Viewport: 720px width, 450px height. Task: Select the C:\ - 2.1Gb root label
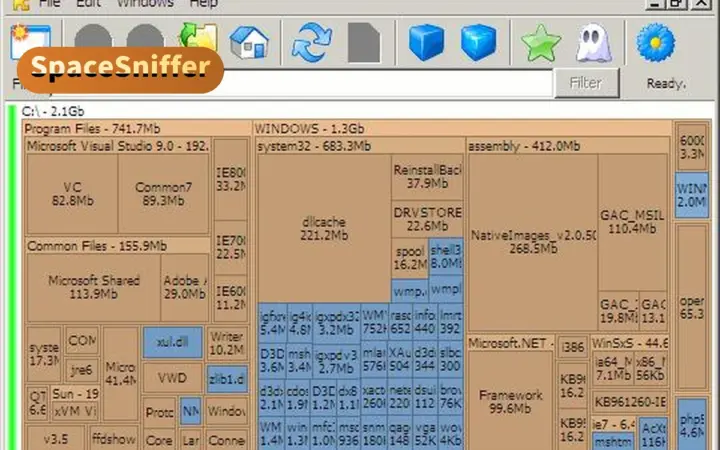tap(53, 111)
